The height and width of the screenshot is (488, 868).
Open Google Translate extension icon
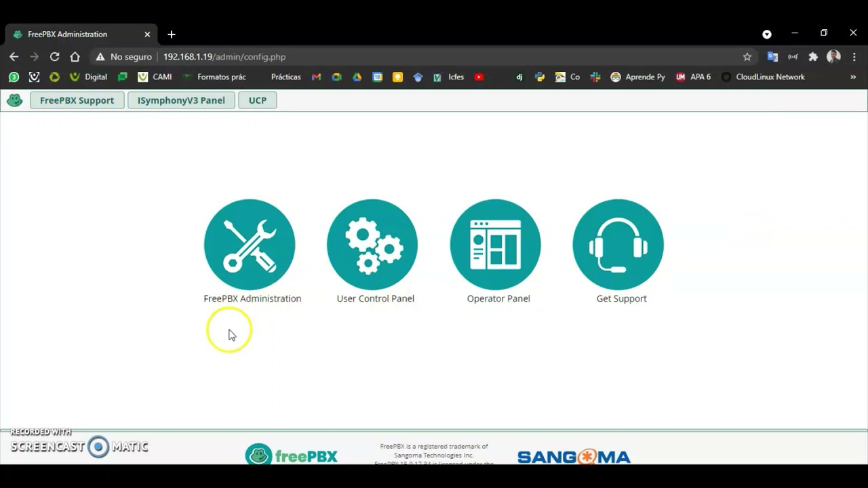772,57
